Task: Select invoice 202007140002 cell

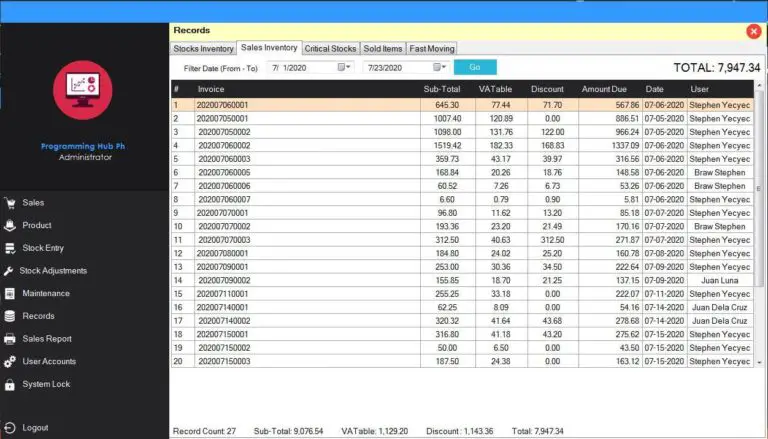Action: (x=307, y=321)
